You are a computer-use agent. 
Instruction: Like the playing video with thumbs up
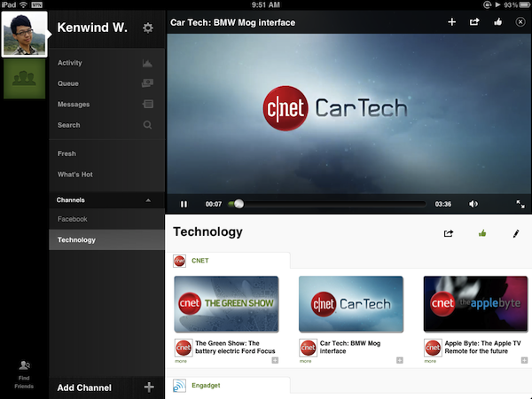[x=497, y=22]
